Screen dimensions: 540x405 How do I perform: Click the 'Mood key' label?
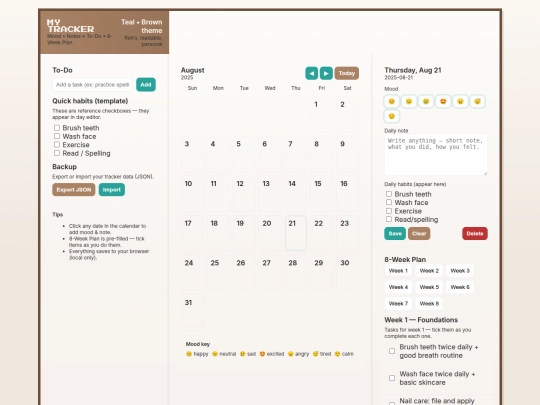198,344
